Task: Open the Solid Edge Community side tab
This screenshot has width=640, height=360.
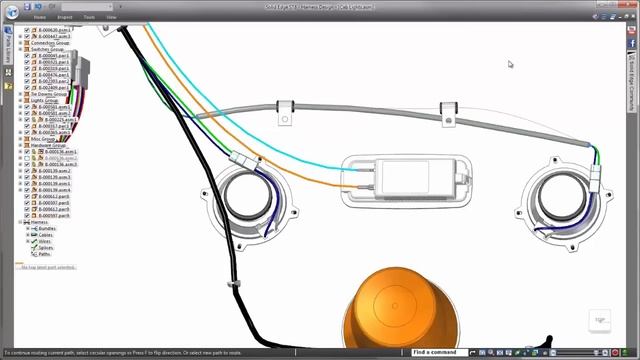Action: tap(631, 83)
